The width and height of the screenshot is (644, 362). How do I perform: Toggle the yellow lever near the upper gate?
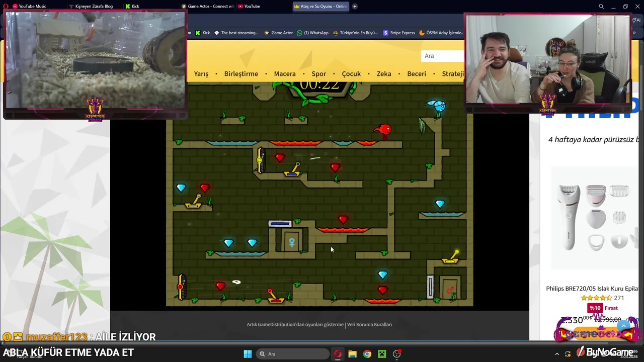pos(293,169)
